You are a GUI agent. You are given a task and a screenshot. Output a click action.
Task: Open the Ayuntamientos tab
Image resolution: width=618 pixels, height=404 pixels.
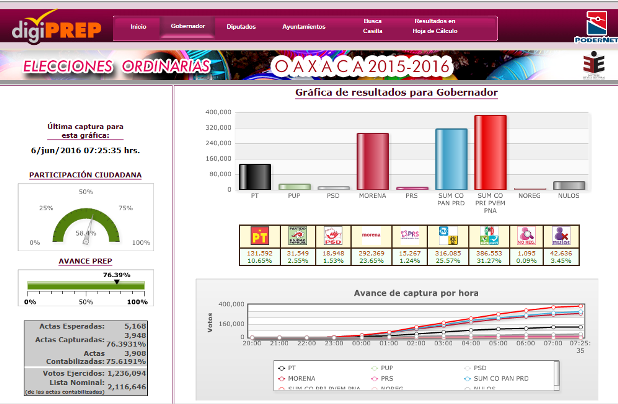coord(304,27)
